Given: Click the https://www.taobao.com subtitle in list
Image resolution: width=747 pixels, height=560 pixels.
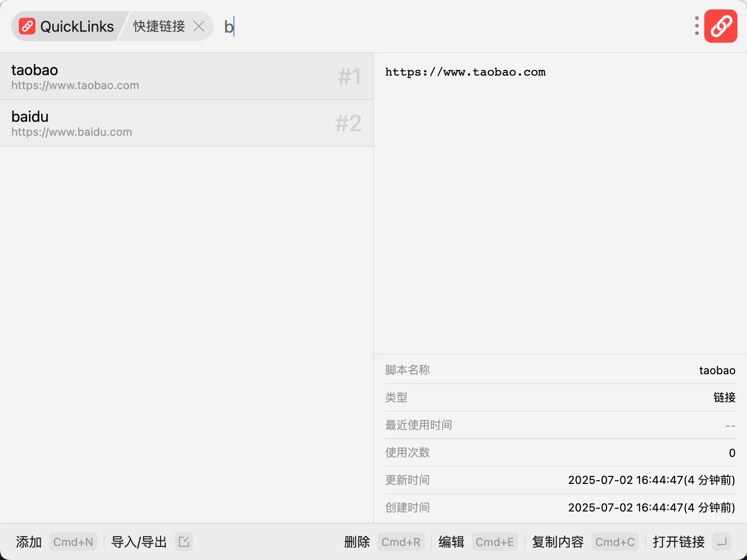Looking at the screenshot, I should tap(75, 85).
